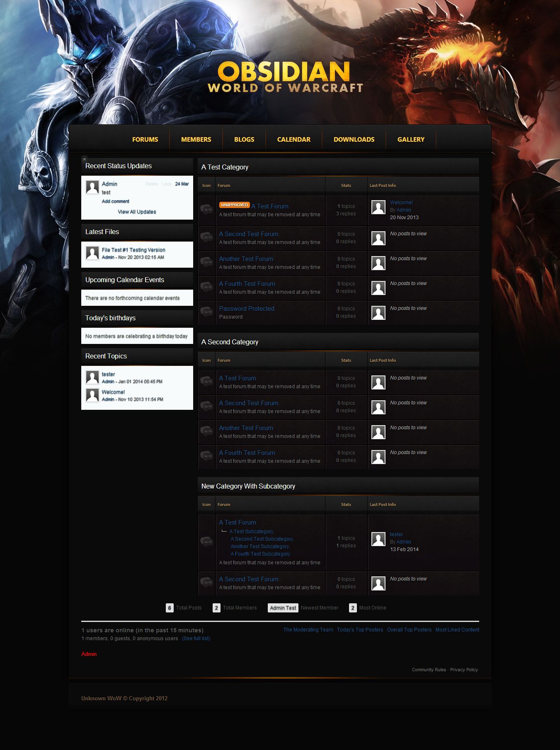This screenshot has width=560, height=750.
Task: Click forum icon beside Another Test Forum in A Test Category
Action: pyautogui.click(x=206, y=262)
